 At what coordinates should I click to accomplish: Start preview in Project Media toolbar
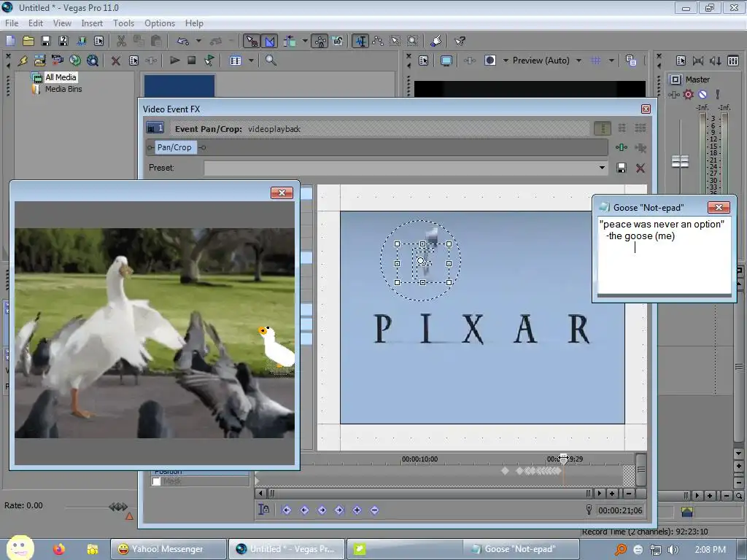coord(175,61)
